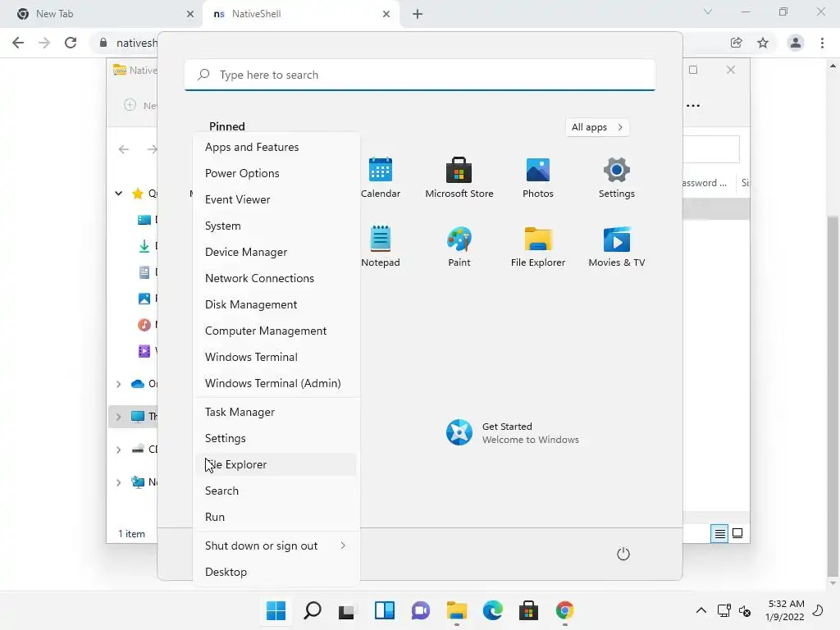Click the power button in Start menu

point(623,554)
